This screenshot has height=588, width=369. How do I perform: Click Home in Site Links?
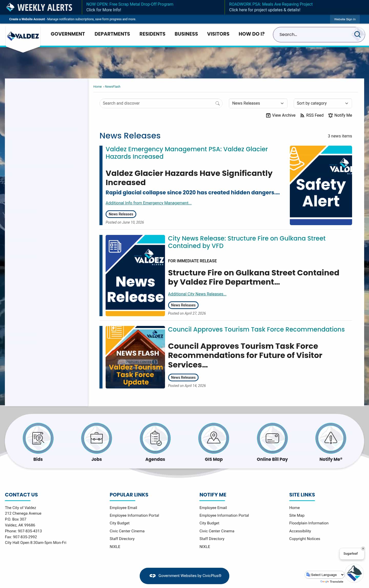point(294,508)
